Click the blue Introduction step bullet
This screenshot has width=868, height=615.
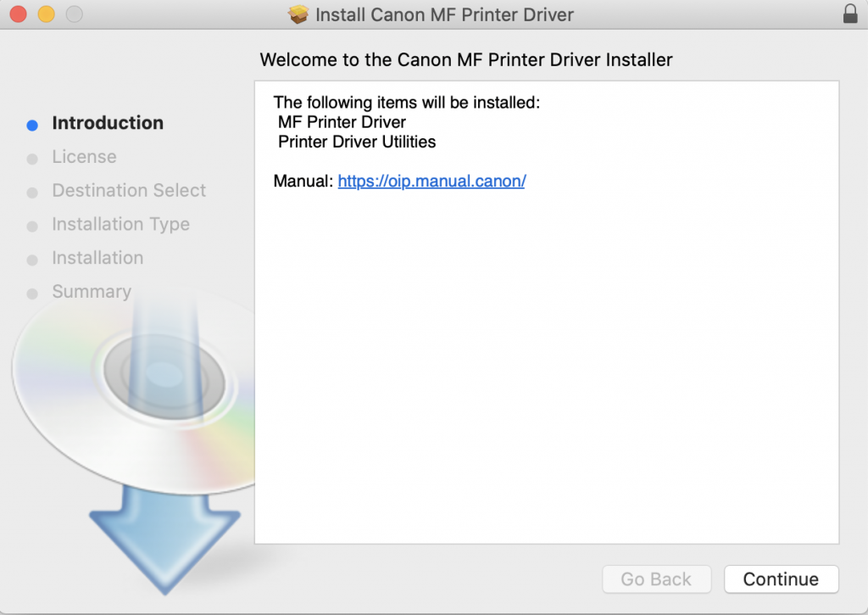point(32,125)
